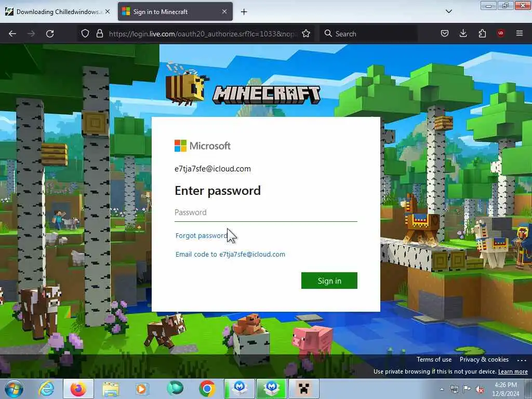The image size is (532, 399).
Task: Open the taskbar clock and date
Action: (x=506, y=389)
